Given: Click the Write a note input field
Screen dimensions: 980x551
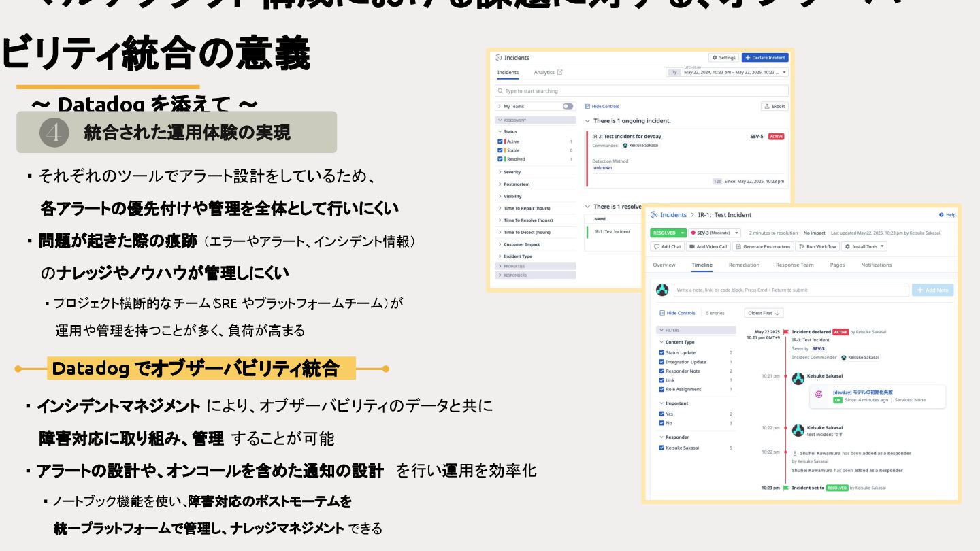Looking at the screenshot, I should 791,290.
